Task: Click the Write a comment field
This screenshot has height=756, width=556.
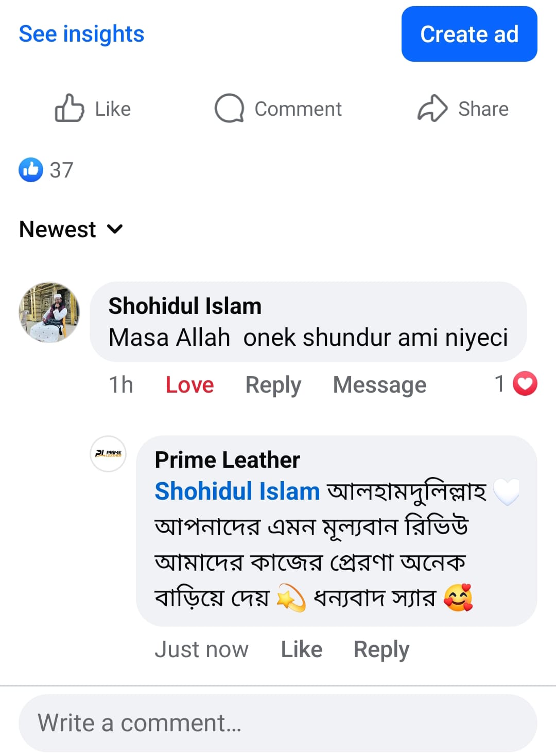Action: (x=278, y=723)
